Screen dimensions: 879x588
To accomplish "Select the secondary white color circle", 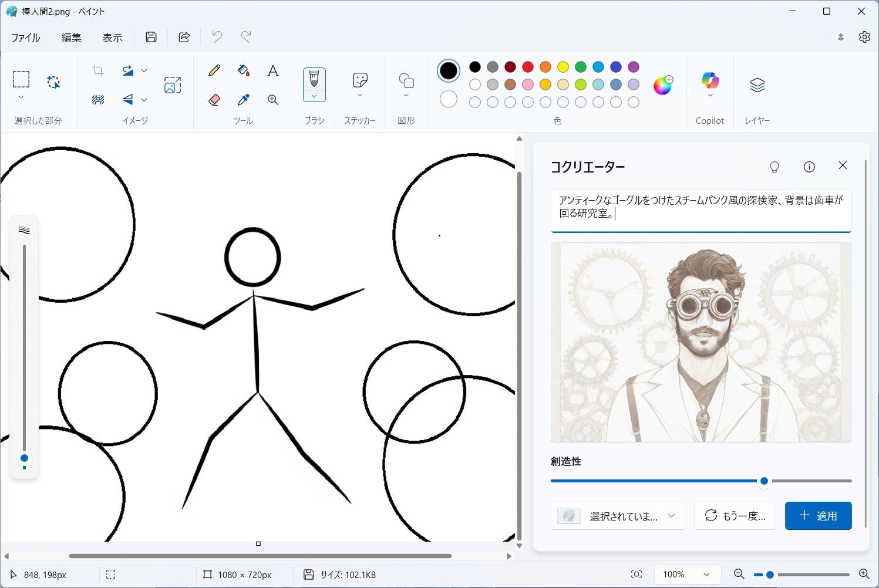I will 449,99.
